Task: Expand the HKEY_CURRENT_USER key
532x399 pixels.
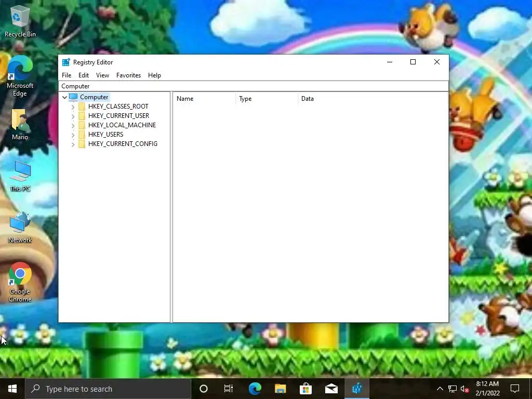Action: [x=73, y=116]
